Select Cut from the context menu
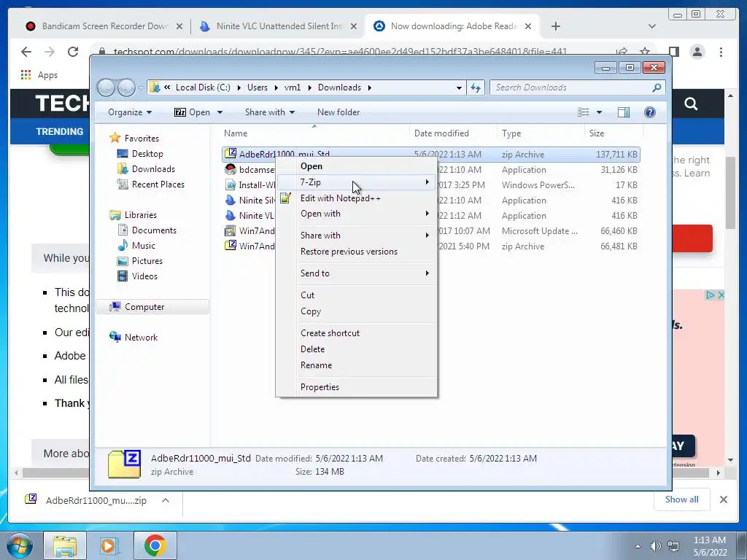This screenshot has height=560, width=747. pyautogui.click(x=307, y=295)
